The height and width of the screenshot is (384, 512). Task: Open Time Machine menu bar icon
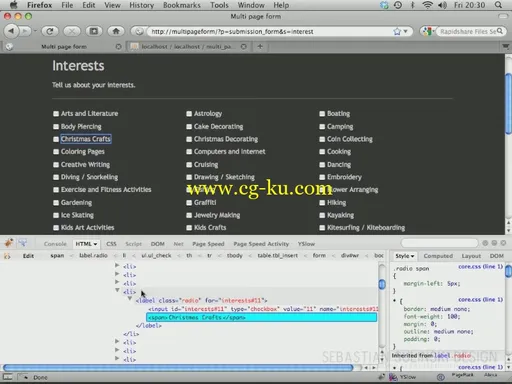click(398, 5)
